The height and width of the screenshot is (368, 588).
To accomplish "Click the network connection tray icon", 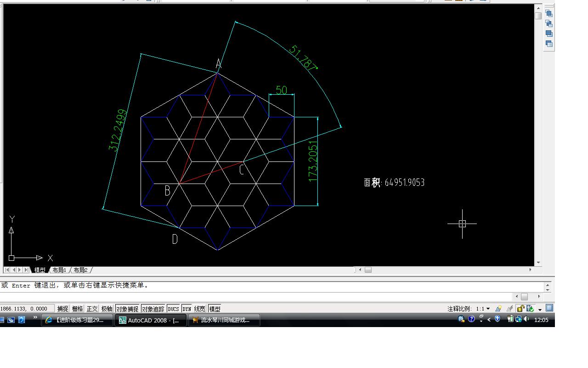I will tap(519, 319).
